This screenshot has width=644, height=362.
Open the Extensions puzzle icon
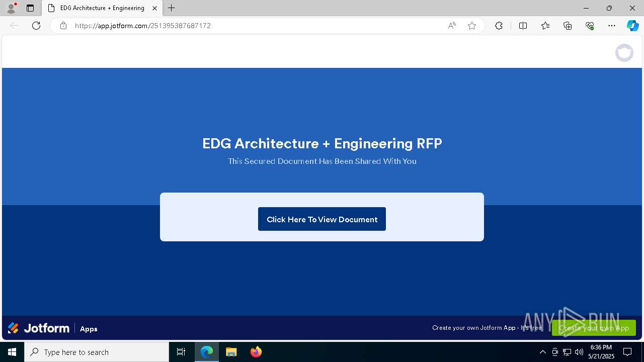[499, 26]
